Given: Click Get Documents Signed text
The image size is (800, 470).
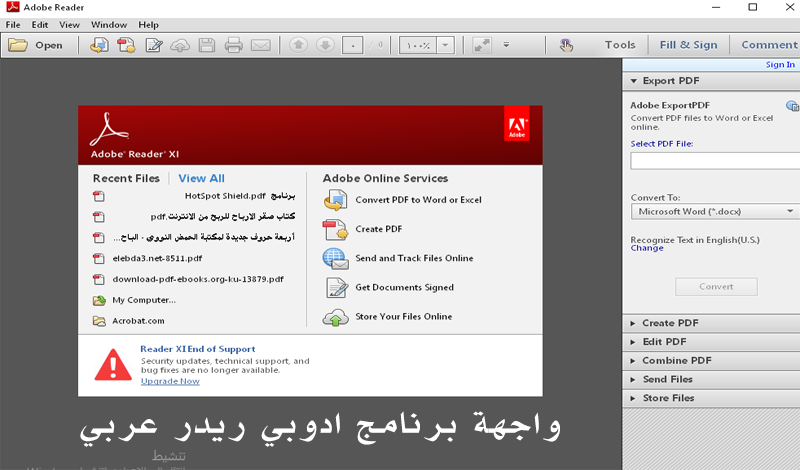Looking at the screenshot, I should (405, 287).
